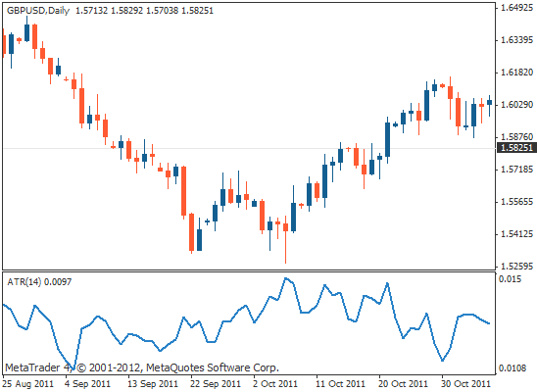Click the 30 Oct 2011 date label
This screenshot has height=392, width=537.
pyautogui.click(x=465, y=384)
